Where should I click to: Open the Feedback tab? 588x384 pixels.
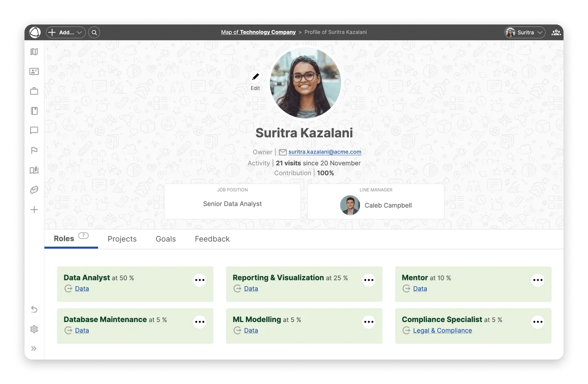point(212,239)
